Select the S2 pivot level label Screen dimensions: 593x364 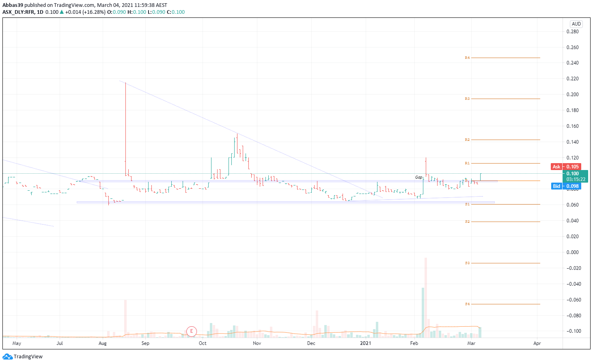(467, 222)
